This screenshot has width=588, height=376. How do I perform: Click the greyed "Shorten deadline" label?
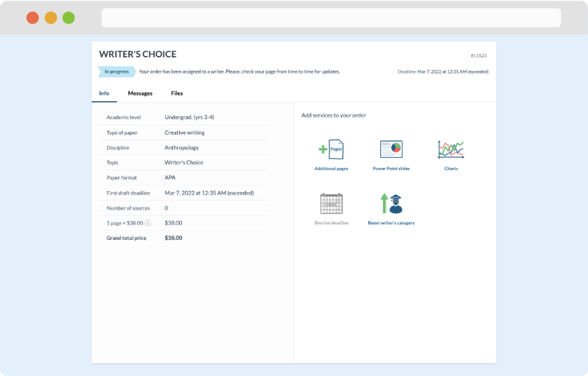coord(332,223)
